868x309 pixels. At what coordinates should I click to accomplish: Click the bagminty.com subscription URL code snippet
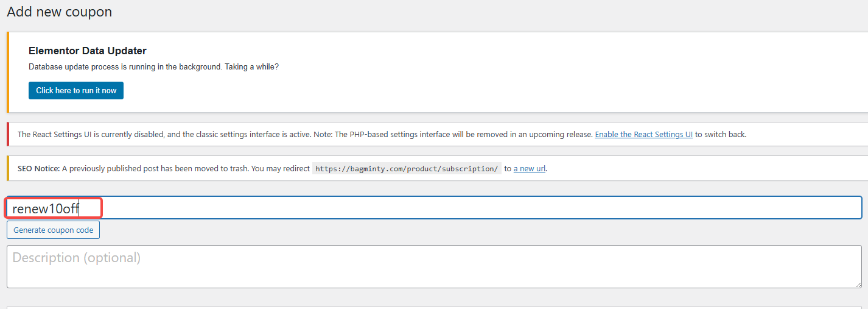pyautogui.click(x=407, y=169)
